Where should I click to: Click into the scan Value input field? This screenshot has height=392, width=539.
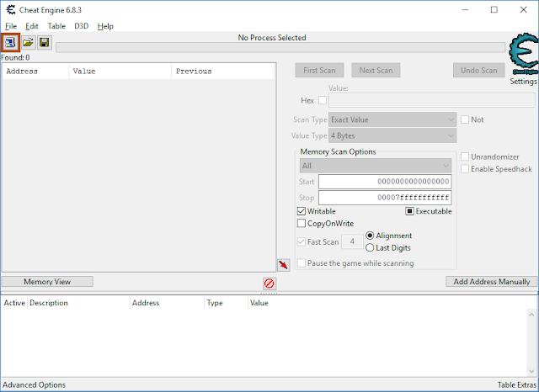coord(432,100)
